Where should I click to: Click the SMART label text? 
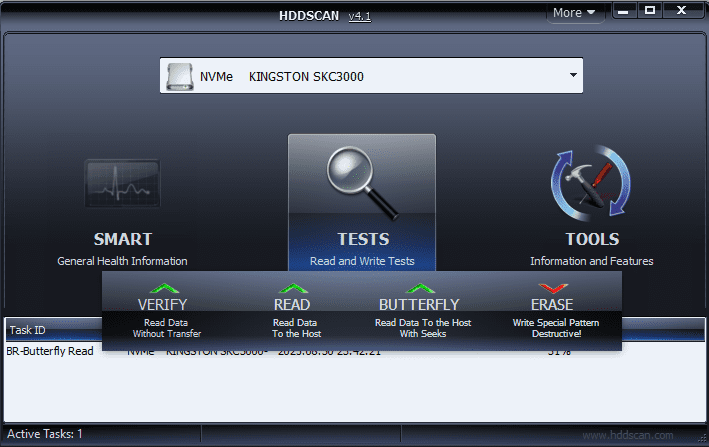point(123,239)
